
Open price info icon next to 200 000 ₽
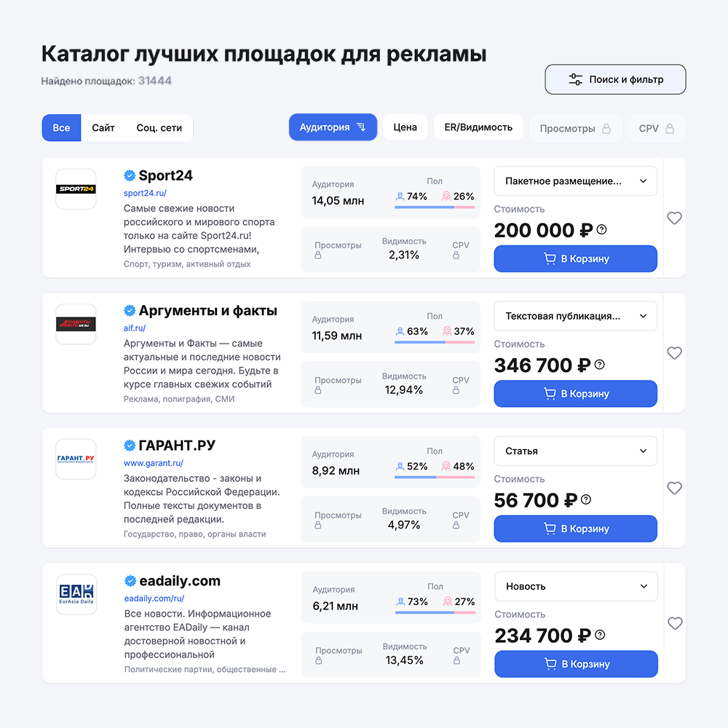click(602, 229)
